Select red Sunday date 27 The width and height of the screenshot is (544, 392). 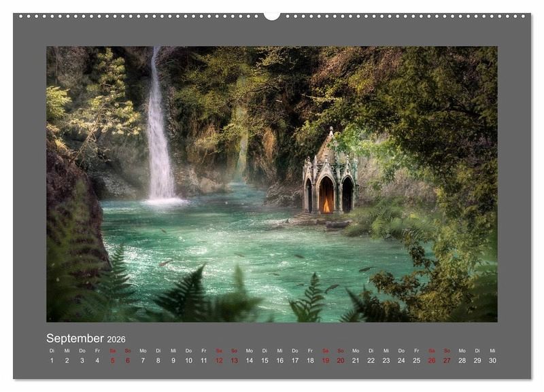[447, 361]
